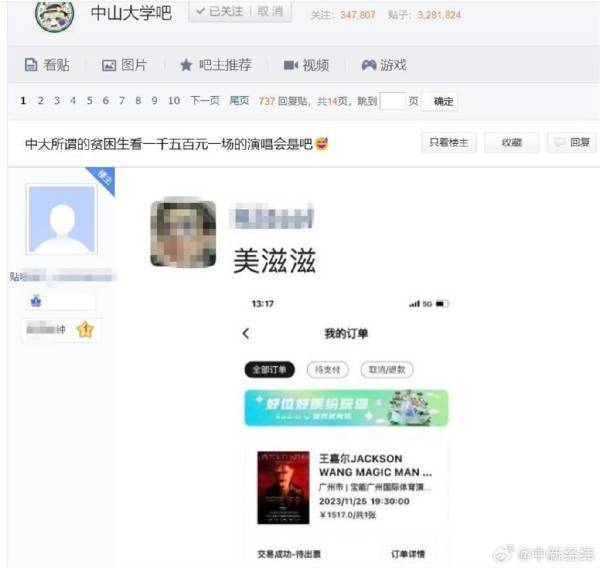Open the poster's default avatar profile

[x=62, y=219]
